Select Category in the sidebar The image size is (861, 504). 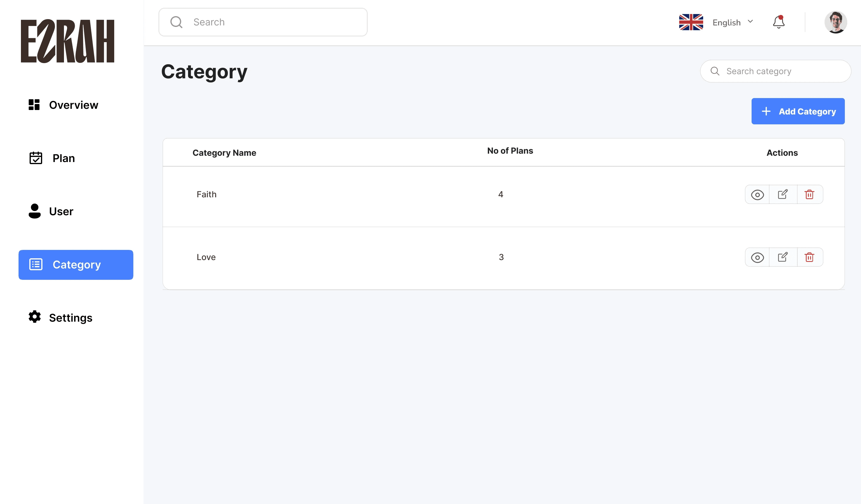pyautogui.click(x=76, y=265)
